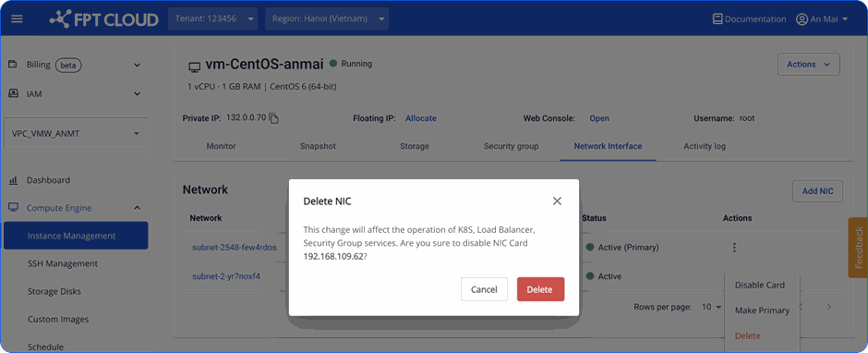Click the beta badge next to Billing

(68, 65)
